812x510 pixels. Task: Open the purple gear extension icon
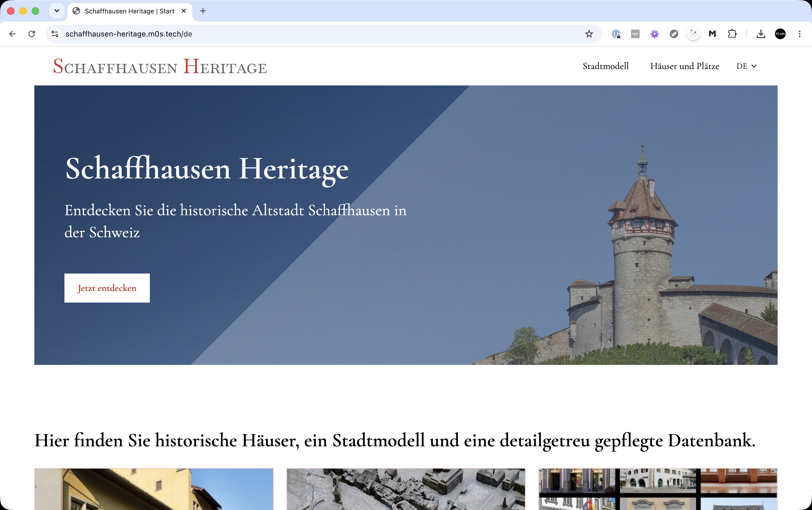655,34
